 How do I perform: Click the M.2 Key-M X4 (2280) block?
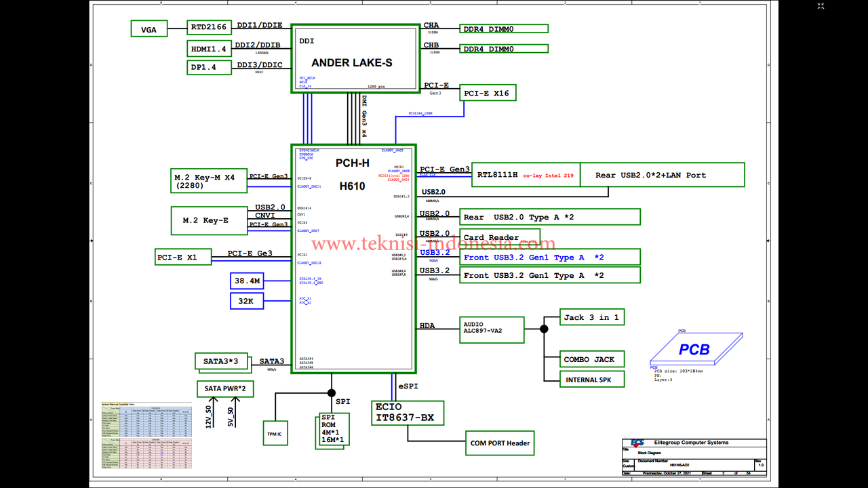pyautogui.click(x=209, y=181)
